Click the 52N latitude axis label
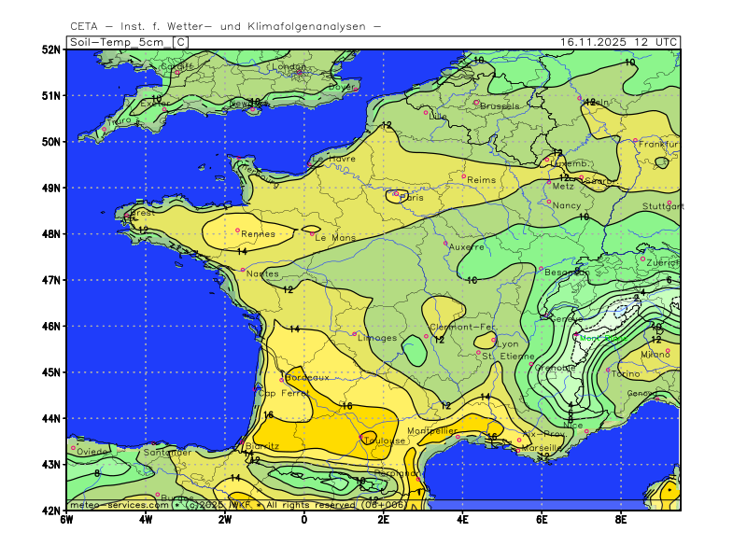Viewport: 747px width, 560px height. (50, 49)
